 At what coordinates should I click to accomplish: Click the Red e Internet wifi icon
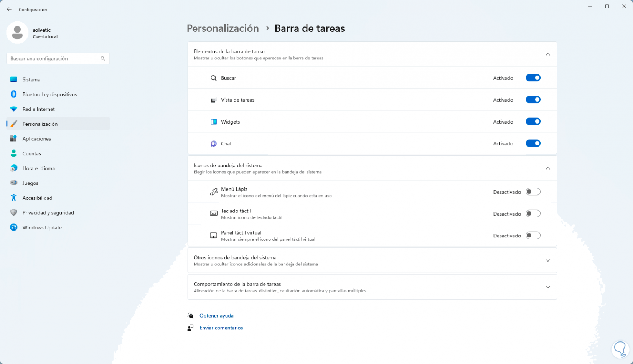pos(14,109)
